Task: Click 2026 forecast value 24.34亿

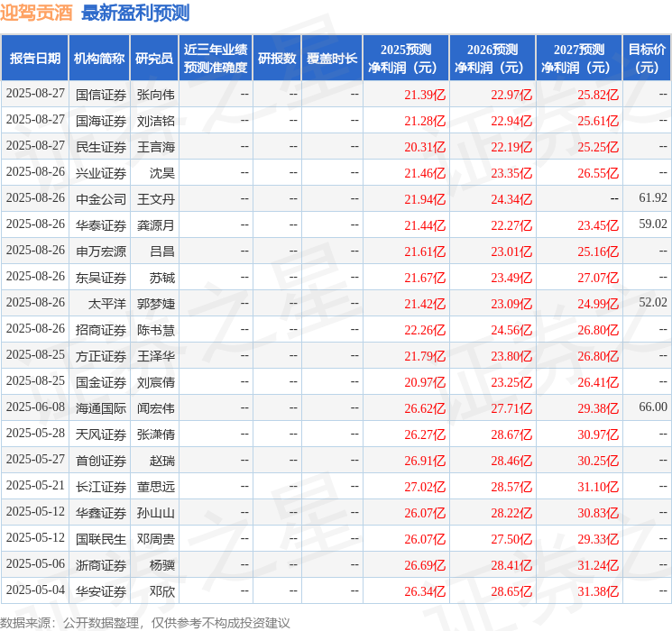Action: coord(511,199)
